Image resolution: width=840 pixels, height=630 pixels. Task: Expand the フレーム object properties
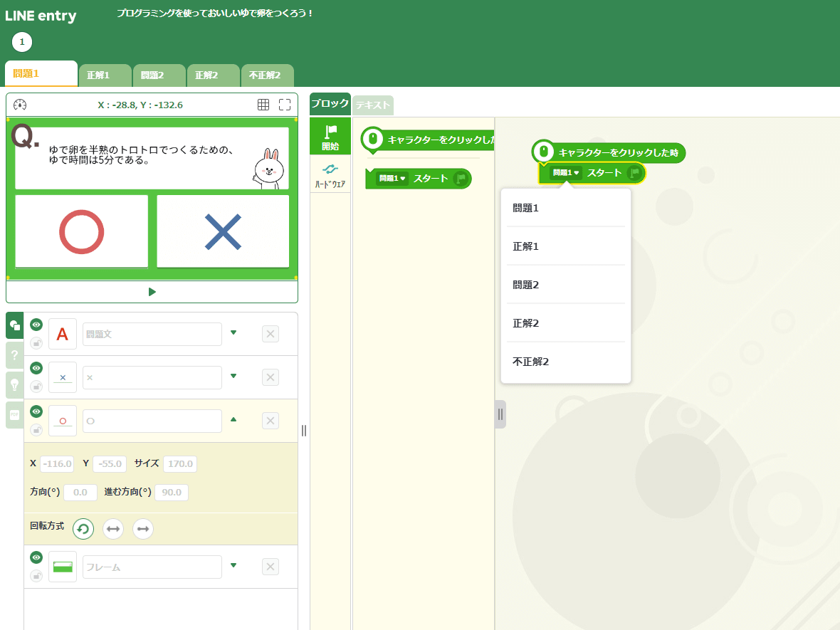point(233,565)
